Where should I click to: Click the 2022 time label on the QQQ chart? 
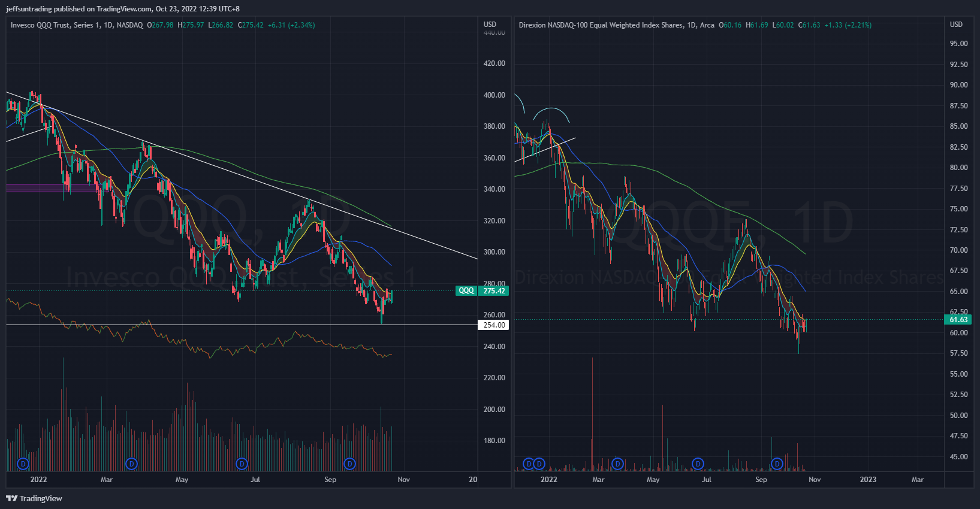pos(38,480)
